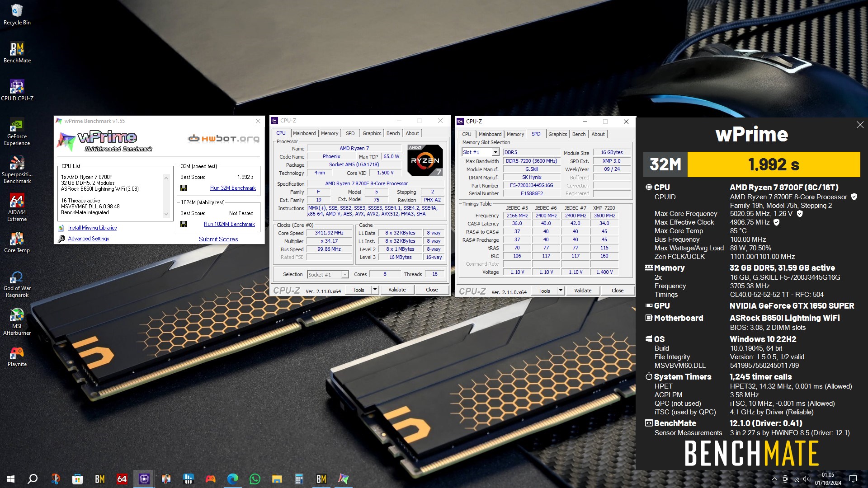Screen dimensions: 868x488
Task: Select the MSI Afterburner desktop icon
Action: pos(17,322)
